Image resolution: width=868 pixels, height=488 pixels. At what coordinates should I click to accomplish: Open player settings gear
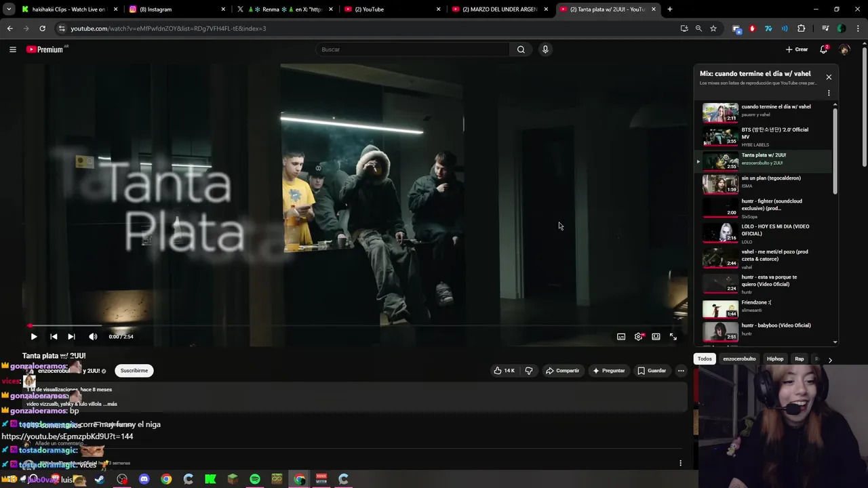point(639,337)
